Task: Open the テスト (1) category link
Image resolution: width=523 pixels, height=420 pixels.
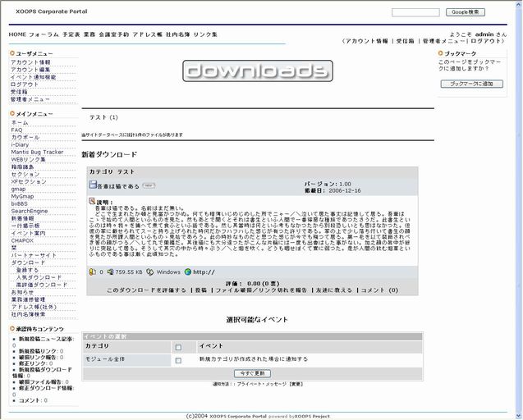Action: (103, 117)
